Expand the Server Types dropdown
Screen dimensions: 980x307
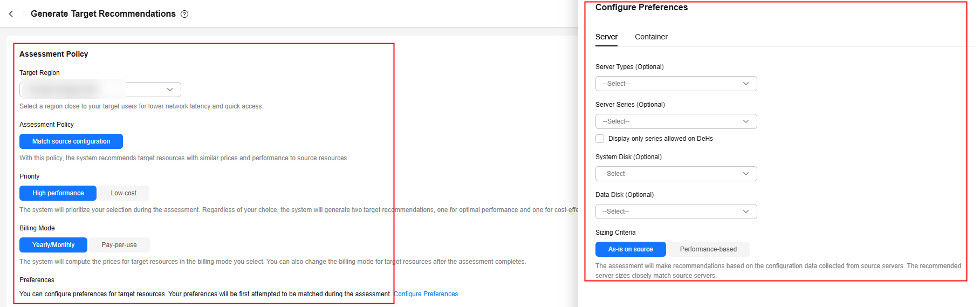[675, 84]
